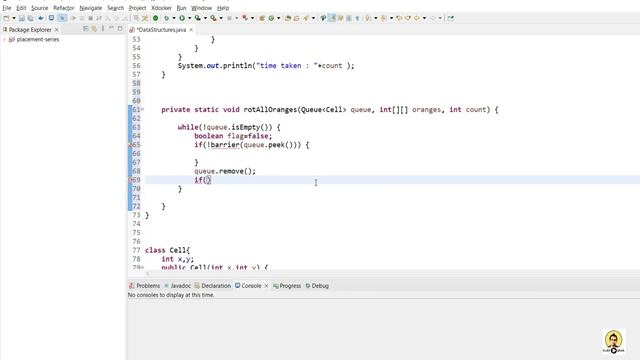Viewport: 640px width, 360px height.
Task: Click the Open Type toolbar icon
Action: click(x=288, y=18)
